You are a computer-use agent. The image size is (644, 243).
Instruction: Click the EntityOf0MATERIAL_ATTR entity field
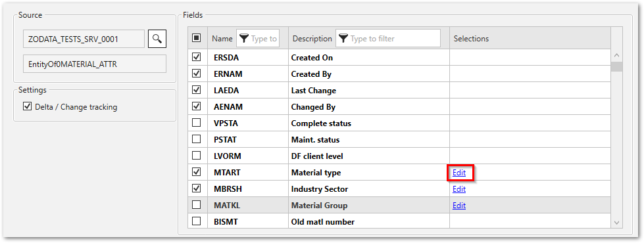coord(95,64)
